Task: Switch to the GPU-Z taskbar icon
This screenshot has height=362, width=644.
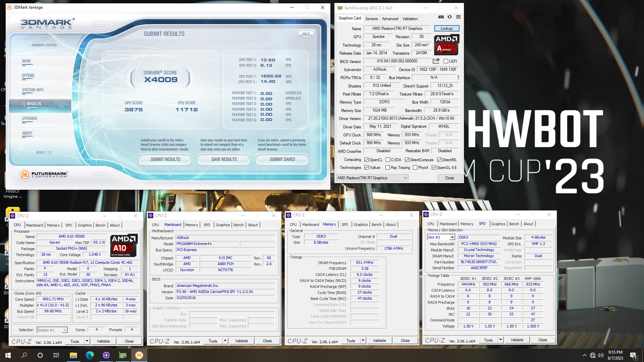Action: [x=122, y=355]
